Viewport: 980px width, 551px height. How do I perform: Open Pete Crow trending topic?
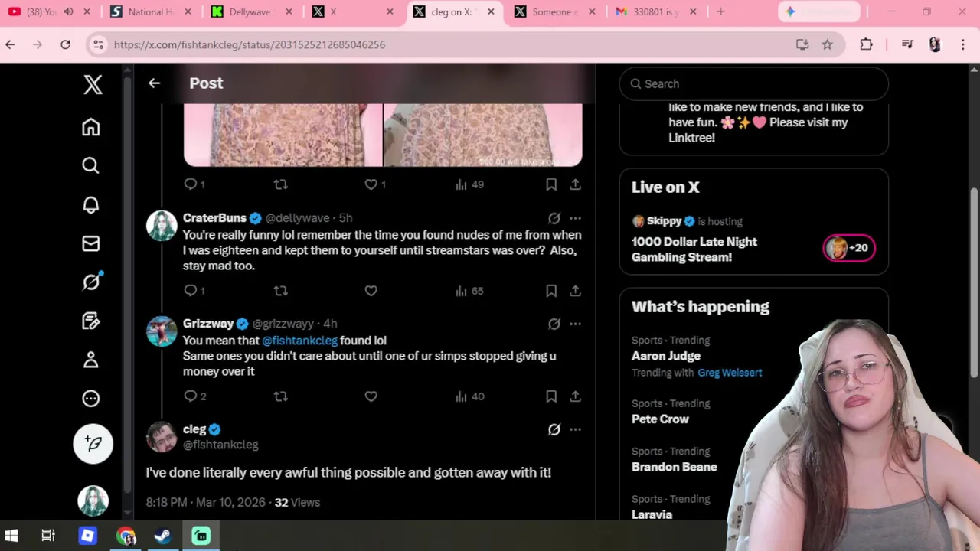(660, 419)
